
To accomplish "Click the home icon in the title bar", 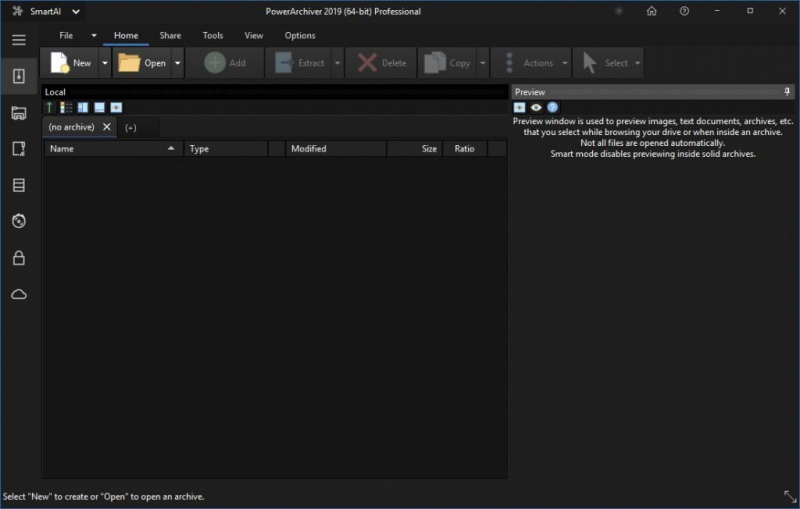I will coord(652,11).
